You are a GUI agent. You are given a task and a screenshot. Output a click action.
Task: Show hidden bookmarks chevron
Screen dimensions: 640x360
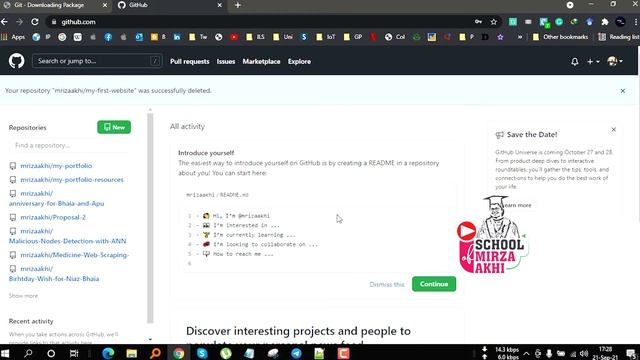520,37
